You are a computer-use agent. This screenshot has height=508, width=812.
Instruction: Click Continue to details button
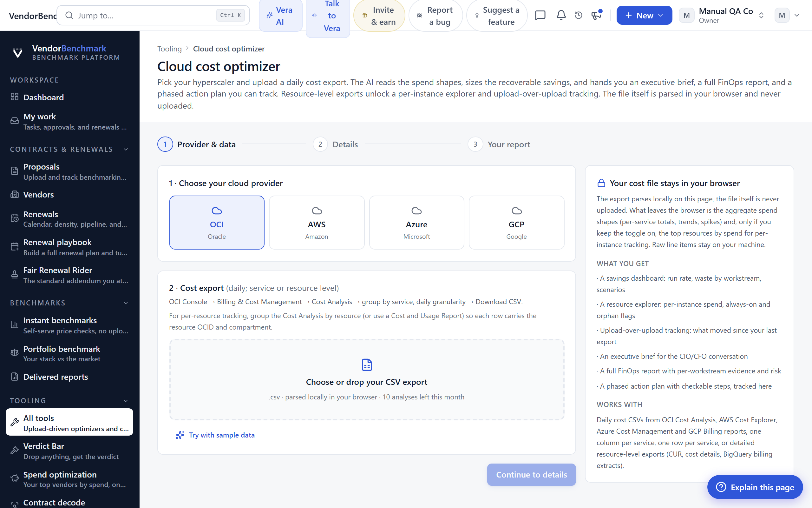(532, 474)
